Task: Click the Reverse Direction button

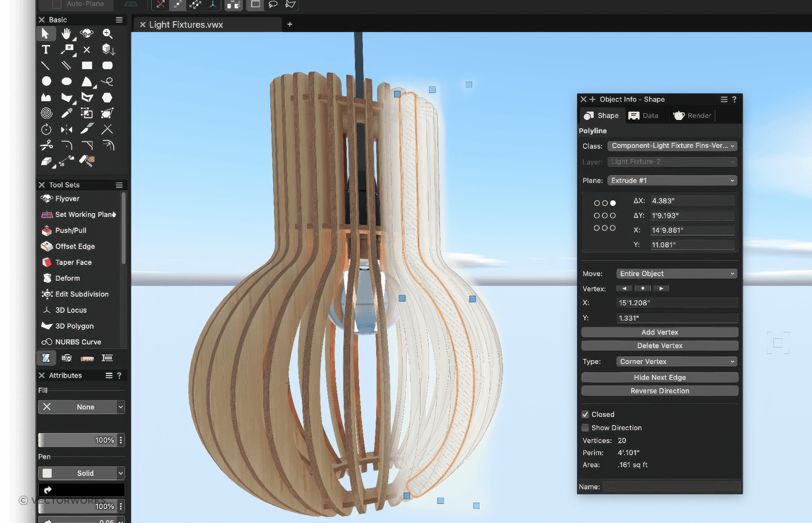Action: pyautogui.click(x=659, y=390)
